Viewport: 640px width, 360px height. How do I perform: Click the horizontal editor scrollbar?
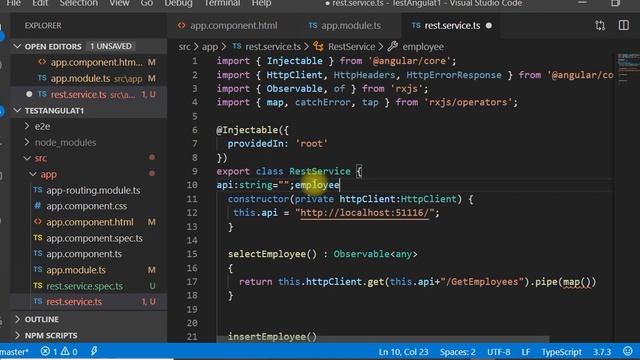(x=383, y=339)
